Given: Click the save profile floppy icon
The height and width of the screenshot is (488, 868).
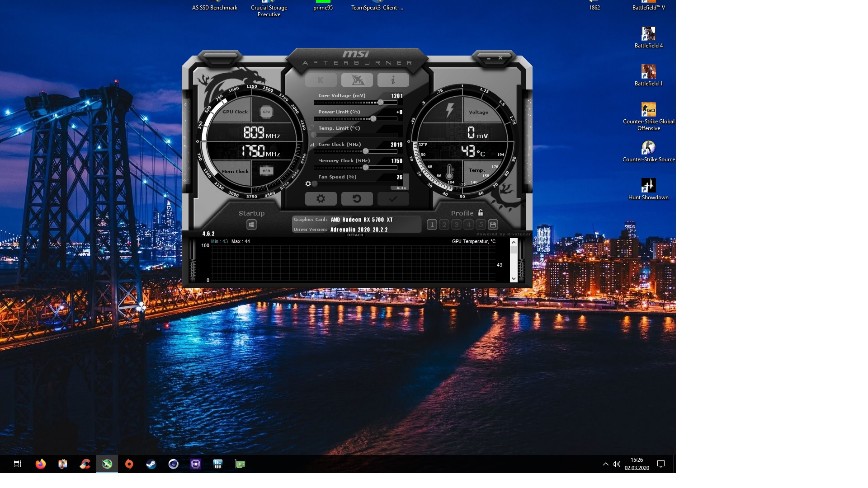Looking at the screenshot, I should tap(493, 225).
